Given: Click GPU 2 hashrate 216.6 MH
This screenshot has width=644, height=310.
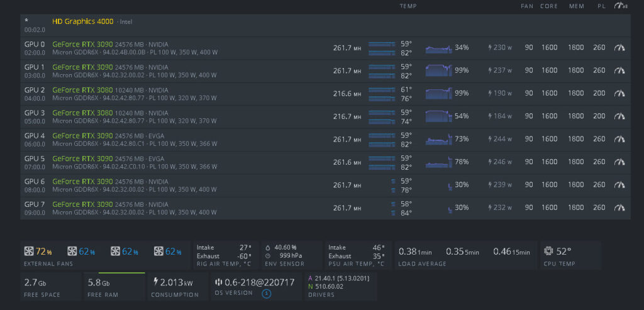Looking at the screenshot, I should pyautogui.click(x=347, y=94).
